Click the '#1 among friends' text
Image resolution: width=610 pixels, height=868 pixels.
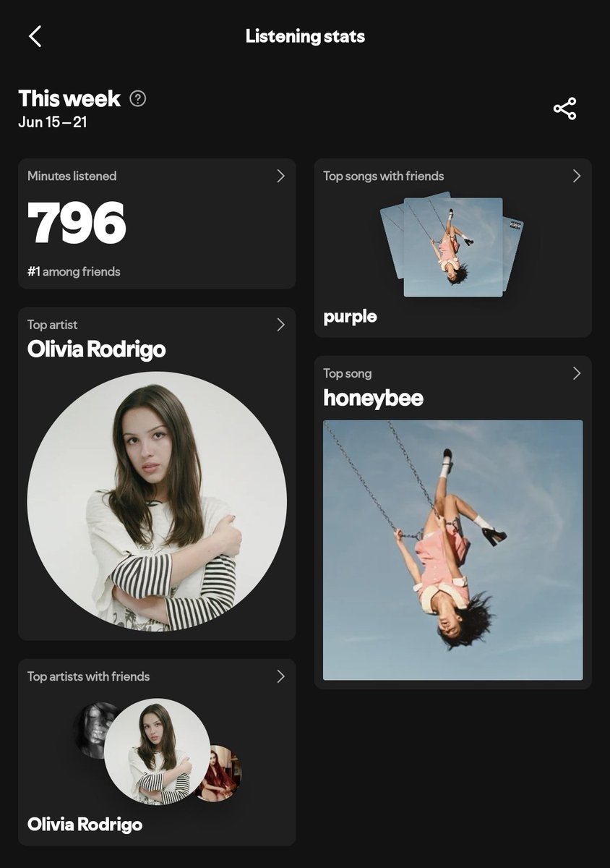pos(74,272)
